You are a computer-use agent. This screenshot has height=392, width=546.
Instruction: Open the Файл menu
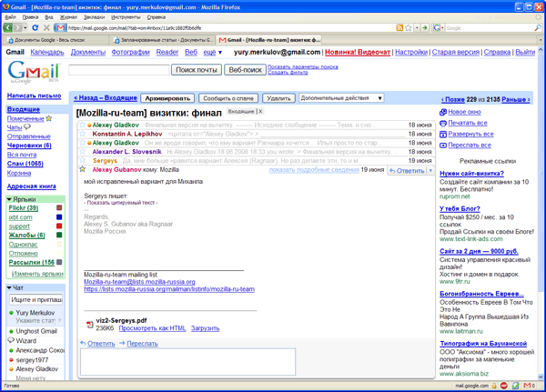[10, 17]
